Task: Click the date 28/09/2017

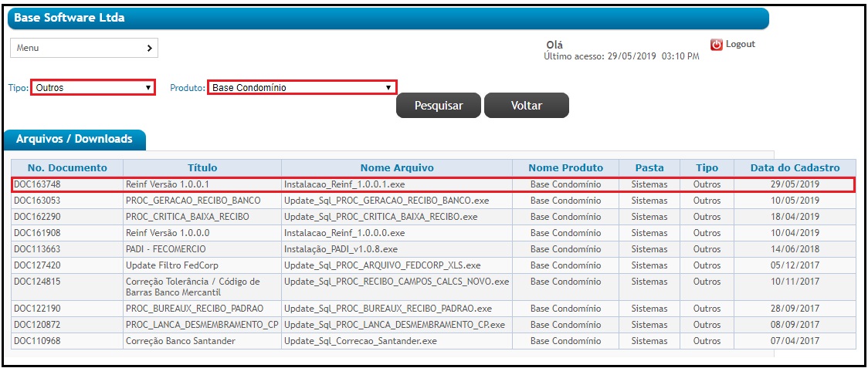Action: pyautogui.click(x=795, y=309)
